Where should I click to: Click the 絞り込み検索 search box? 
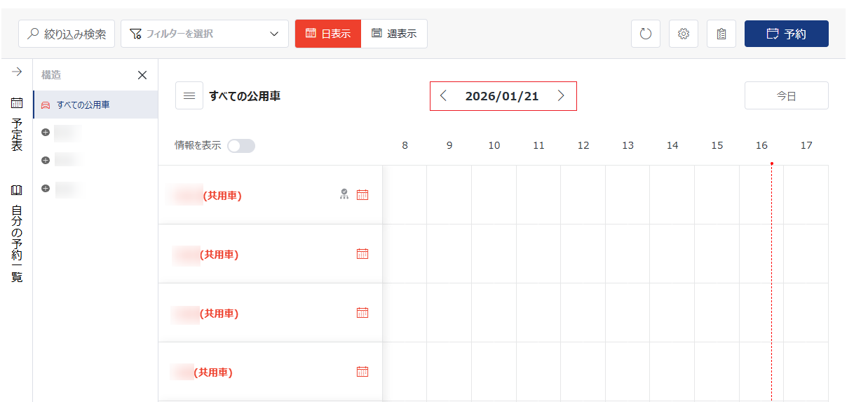pos(67,34)
